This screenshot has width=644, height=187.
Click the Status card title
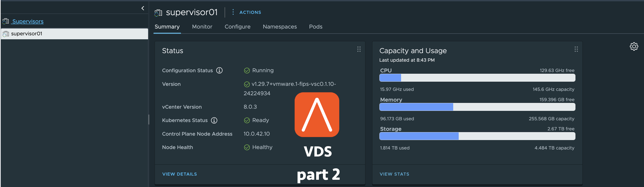coord(173,51)
